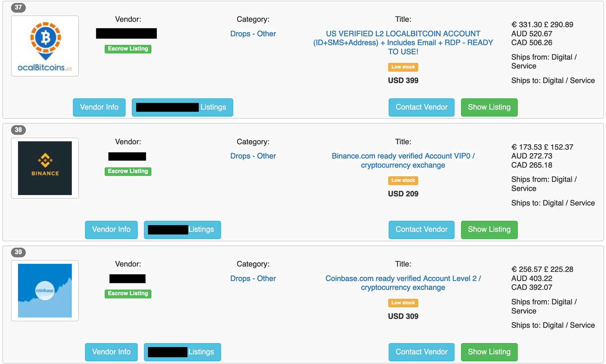Select the CAD 392.07 price text

532,288
